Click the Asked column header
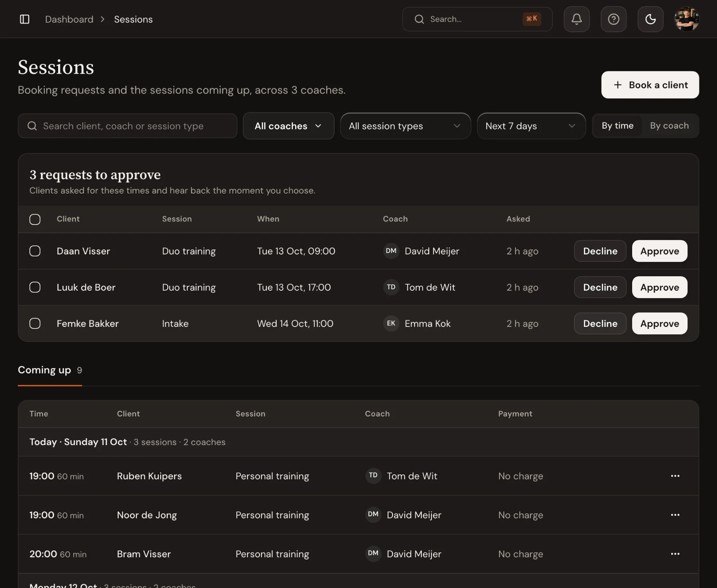717x588 pixels. [518, 219]
